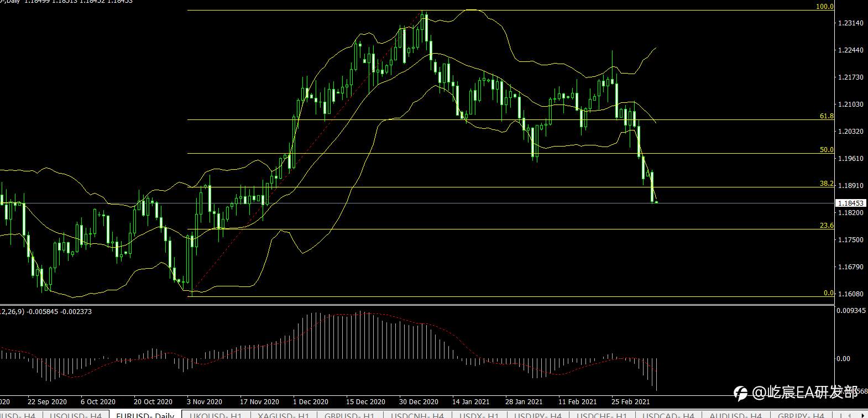The height and width of the screenshot is (418, 868).
Task: Click the 1.23140 price axis label
Action: [x=851, y=23]
